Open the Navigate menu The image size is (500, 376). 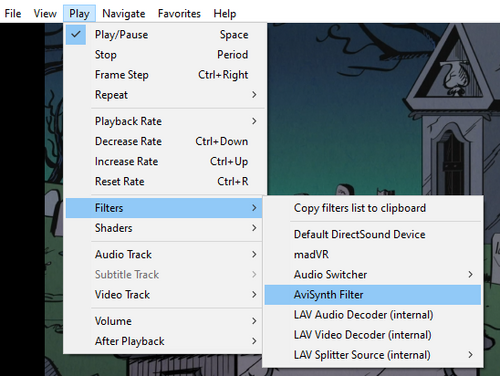[124, 14]
